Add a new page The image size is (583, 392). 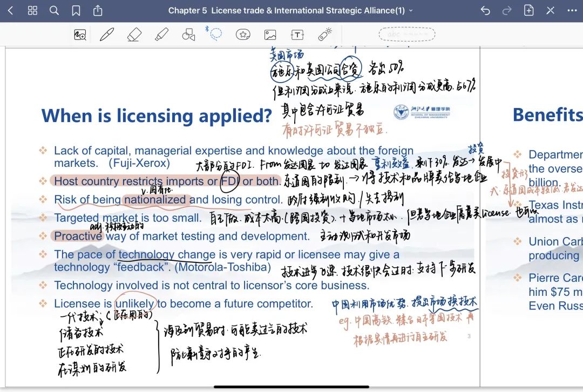click(x=528, y=11)
